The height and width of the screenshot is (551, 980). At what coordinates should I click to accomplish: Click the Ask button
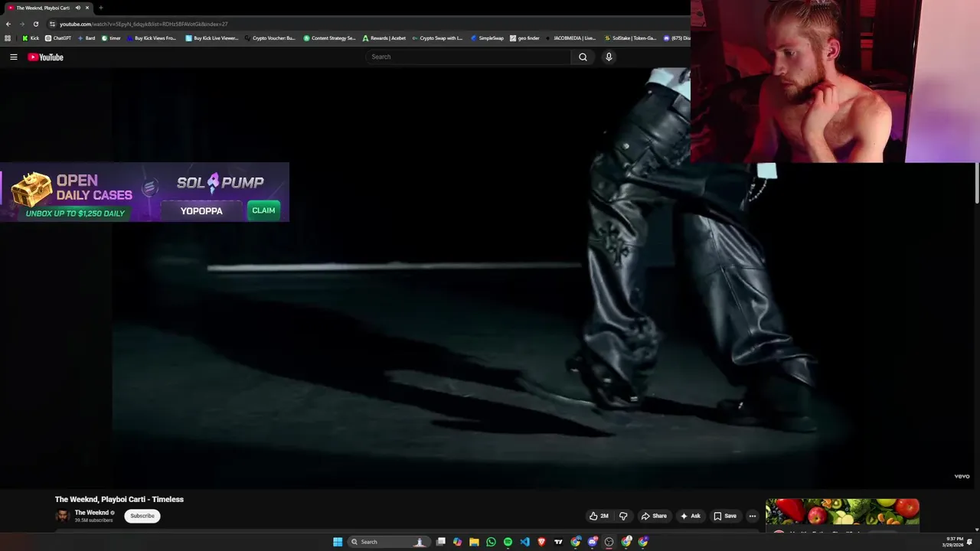click(x=690, y=516)
